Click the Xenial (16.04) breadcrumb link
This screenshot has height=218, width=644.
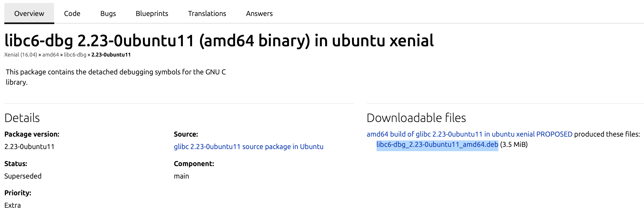(21, 55)
